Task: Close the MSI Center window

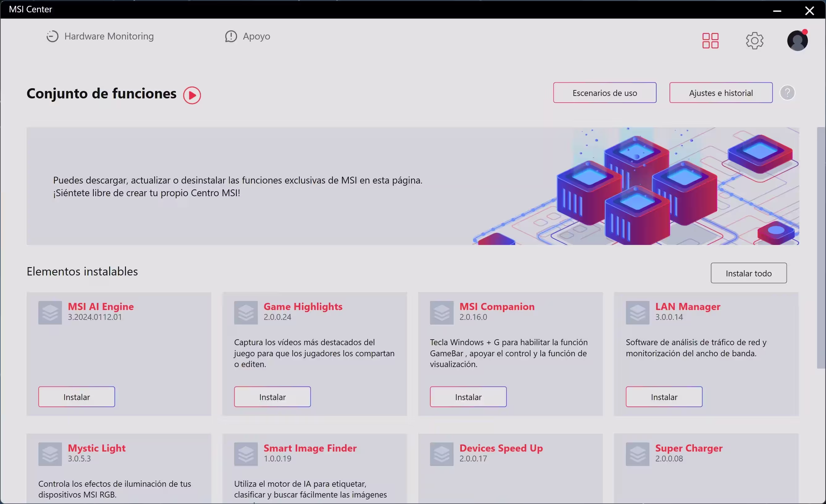Action: coord(810,11)
